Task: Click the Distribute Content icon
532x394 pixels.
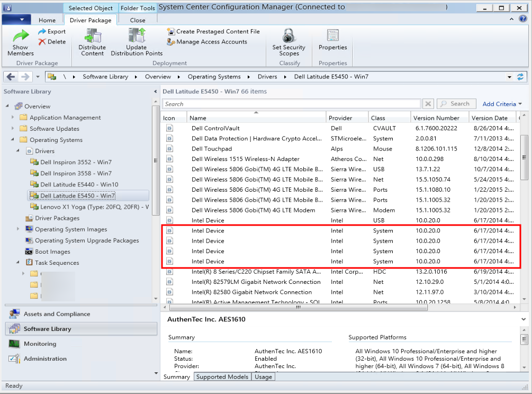Action: point(92,35)
